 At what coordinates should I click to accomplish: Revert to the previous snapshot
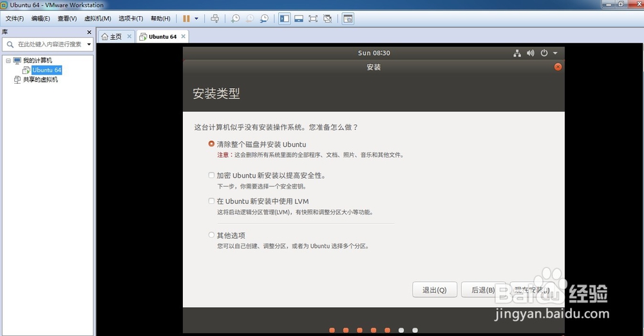250,19
